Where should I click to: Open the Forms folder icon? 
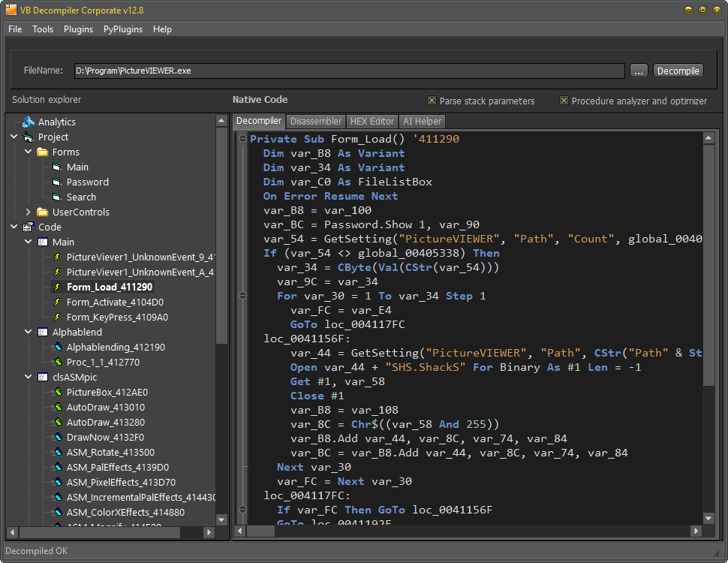(44, 152)
